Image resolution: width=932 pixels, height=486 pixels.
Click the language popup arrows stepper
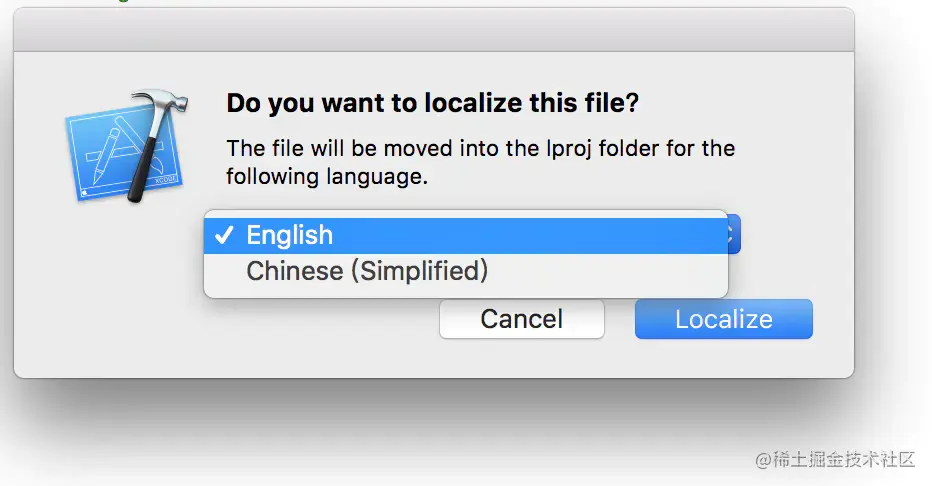pos(733,235)
